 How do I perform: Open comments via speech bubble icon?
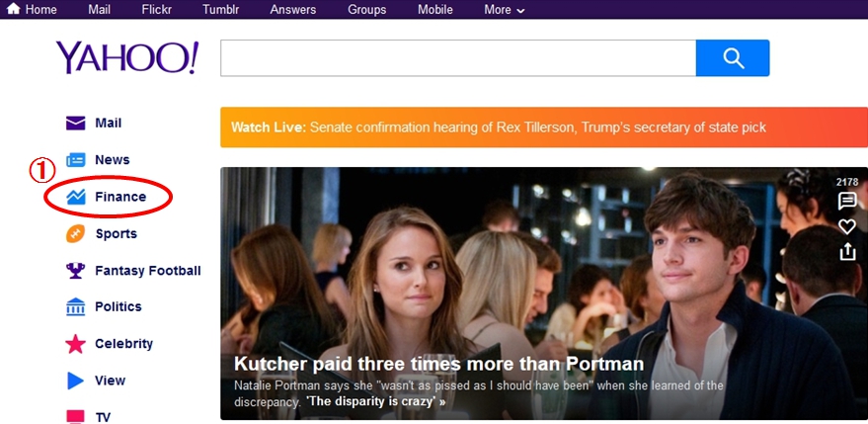[847, 201]
